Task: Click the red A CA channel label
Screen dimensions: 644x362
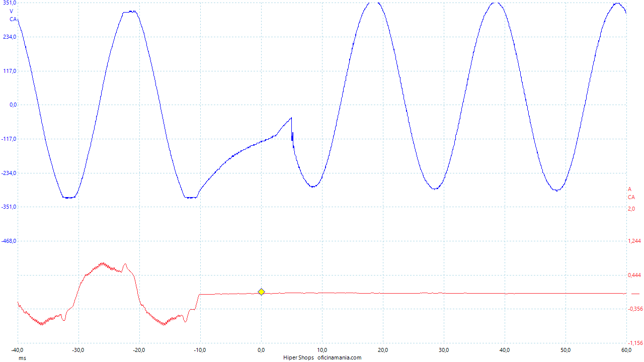Action: pos(631,193)
